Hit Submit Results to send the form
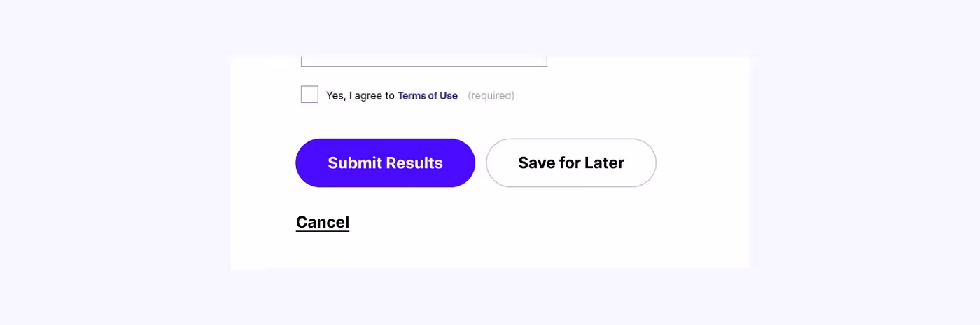This screenshot has width=980, height=325. 385,163
